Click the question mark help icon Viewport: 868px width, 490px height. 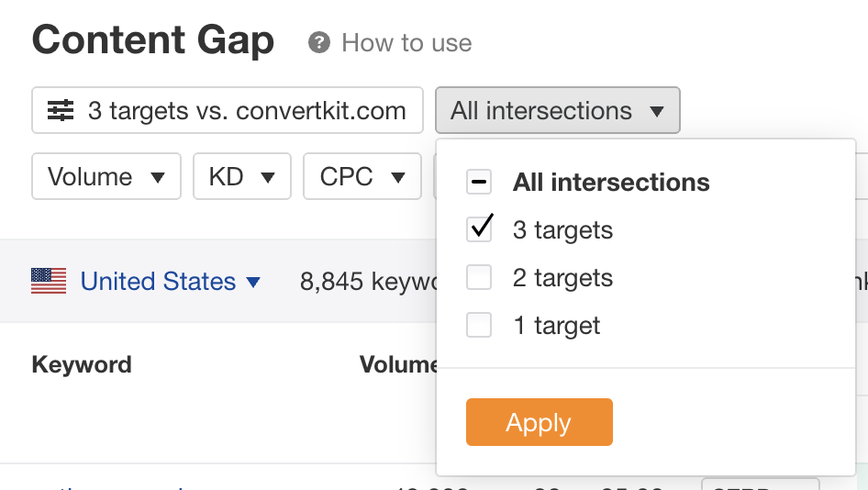[x=319, y=42]
